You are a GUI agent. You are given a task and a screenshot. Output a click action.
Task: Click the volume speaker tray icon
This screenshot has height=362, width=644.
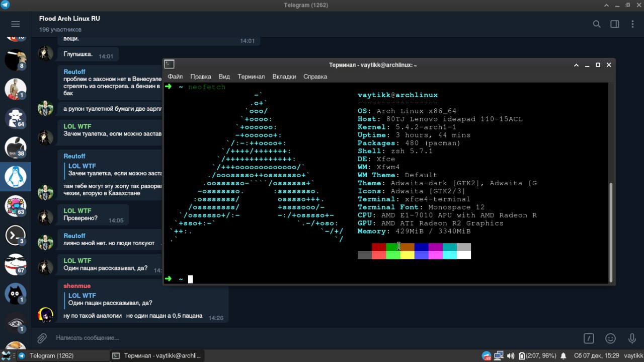click(x=511, y=355)
